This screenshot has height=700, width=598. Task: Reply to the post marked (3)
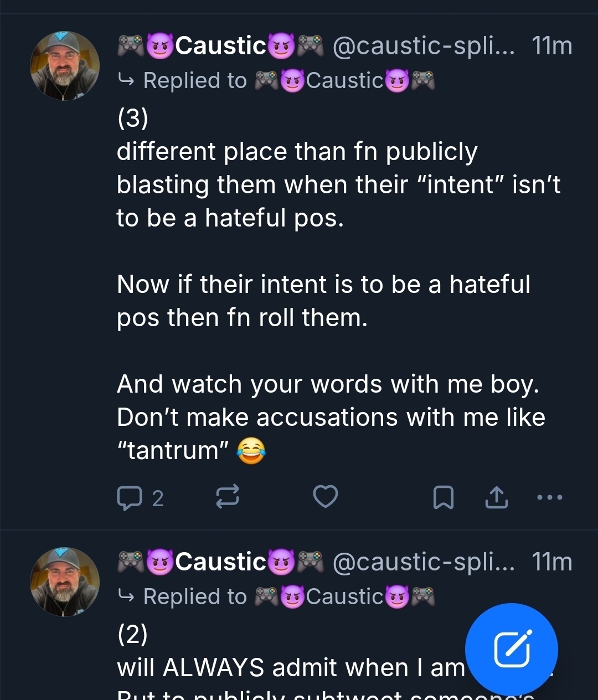pos(130,497)
